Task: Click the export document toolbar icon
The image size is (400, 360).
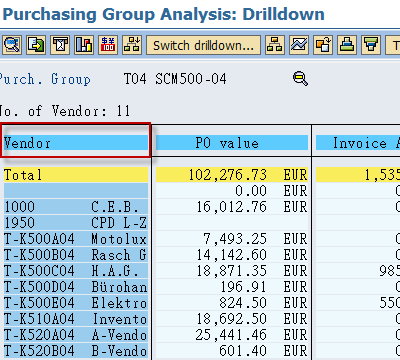Action: click(36, 45)
